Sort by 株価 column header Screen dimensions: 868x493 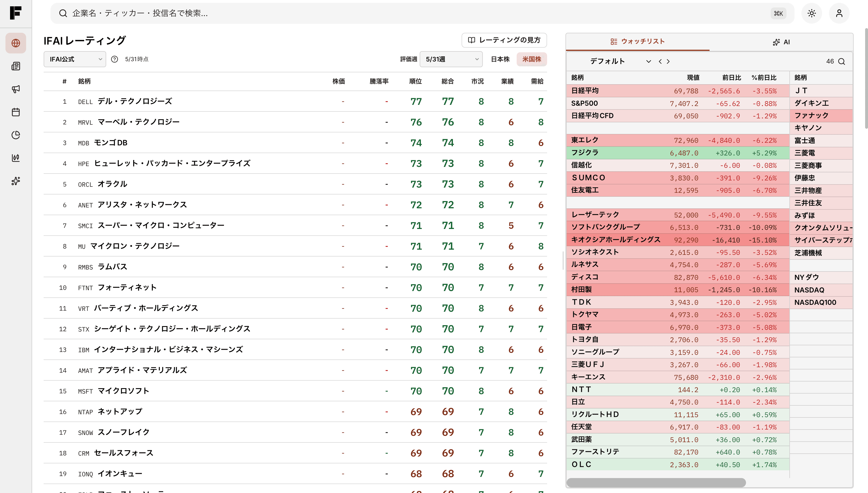(x=338, y=81)
